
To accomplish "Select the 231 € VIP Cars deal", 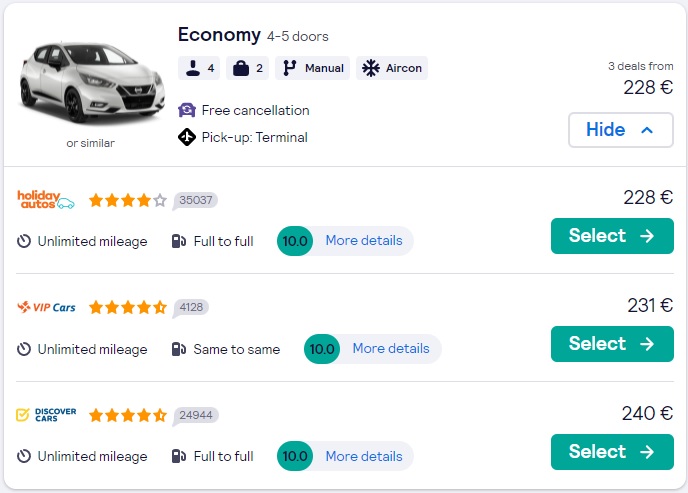I will click(x=611, y=344).
